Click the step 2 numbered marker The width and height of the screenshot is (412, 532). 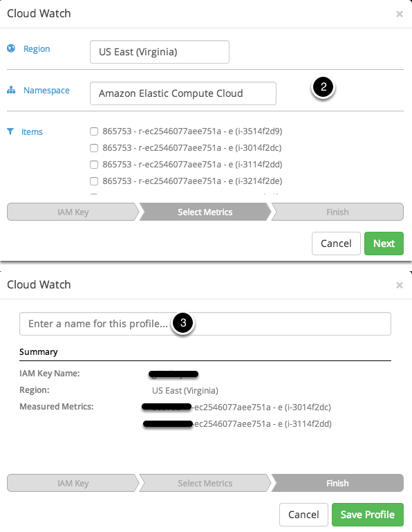(323, 87)
